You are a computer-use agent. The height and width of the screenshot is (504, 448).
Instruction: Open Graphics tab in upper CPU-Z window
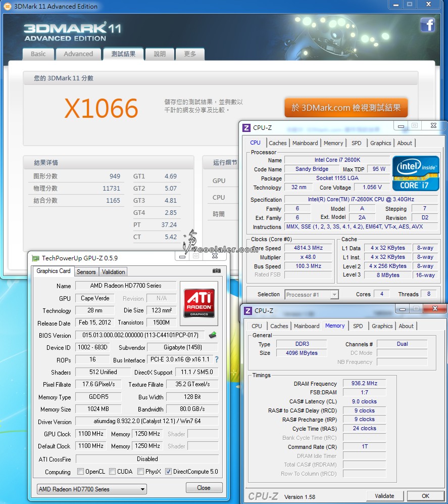pos(380,143)
